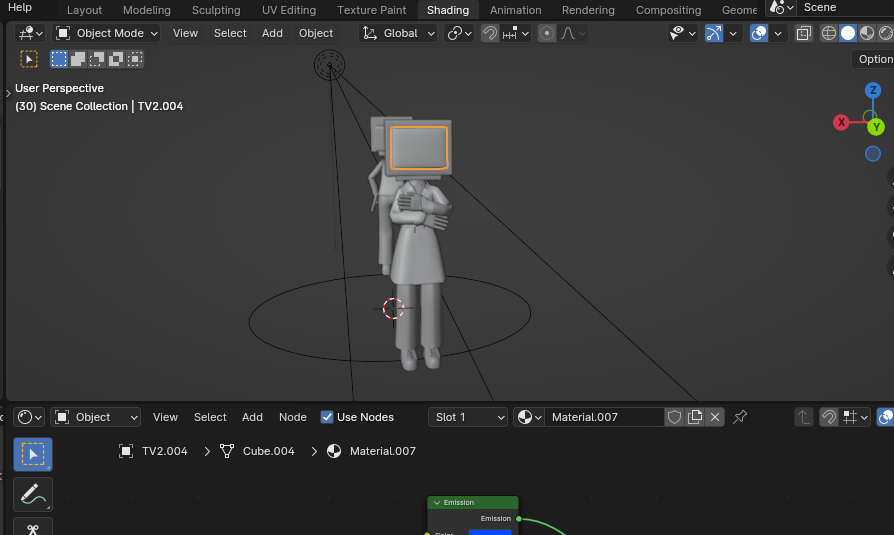Open viewport Select menu
Viewport: 894px width, 535px height.
tap(230, 33)
